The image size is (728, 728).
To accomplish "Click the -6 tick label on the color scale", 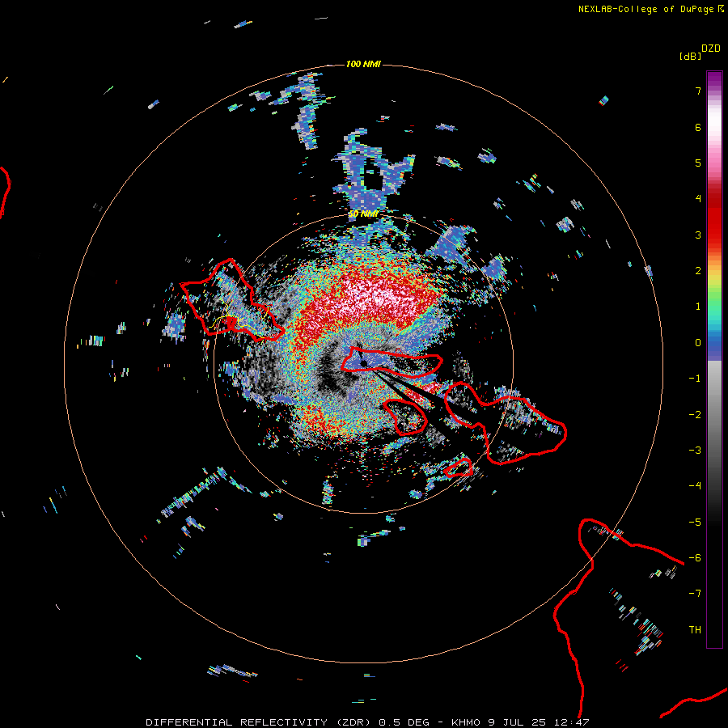I will point(695,558).
